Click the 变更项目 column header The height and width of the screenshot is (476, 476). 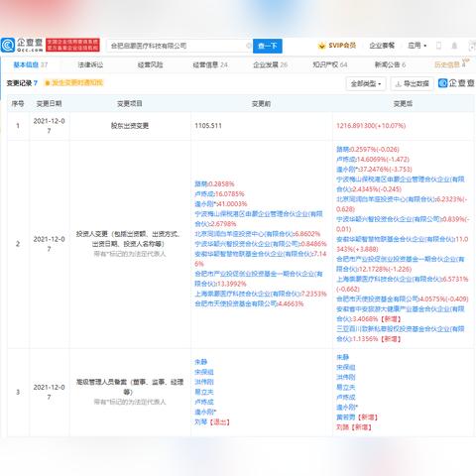pyautogui.click(x=130, y=103)
